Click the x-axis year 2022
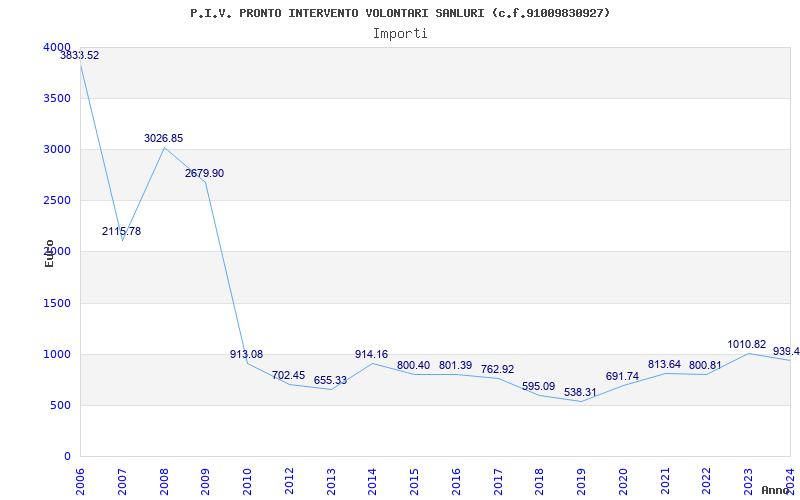Viewport: 800px width, 500px height. point(707,482)
